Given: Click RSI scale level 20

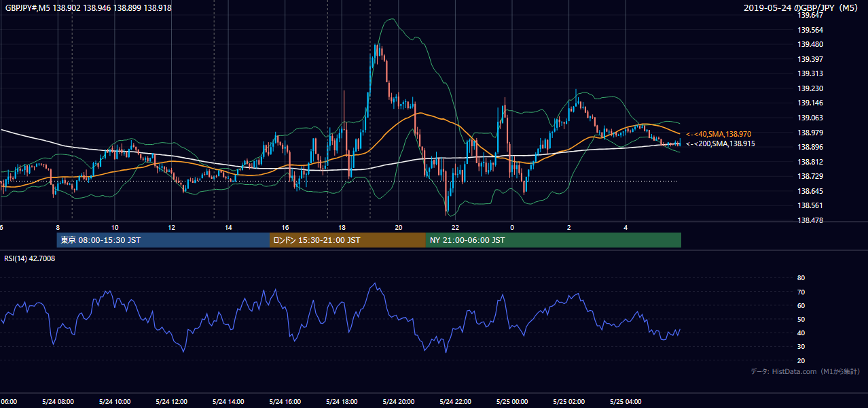Looking at the screenshot, I should point(801,360).
